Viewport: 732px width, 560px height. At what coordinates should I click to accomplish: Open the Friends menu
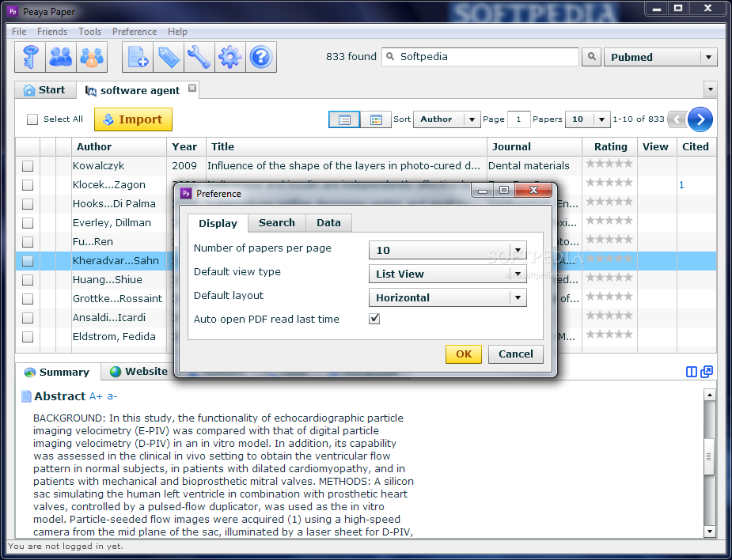52,32
